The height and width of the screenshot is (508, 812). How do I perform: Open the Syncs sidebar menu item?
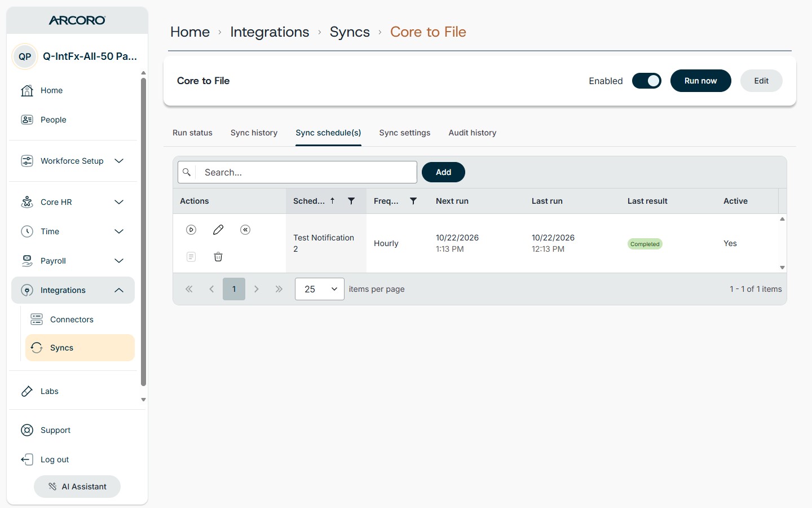click(x=80, y=348)
